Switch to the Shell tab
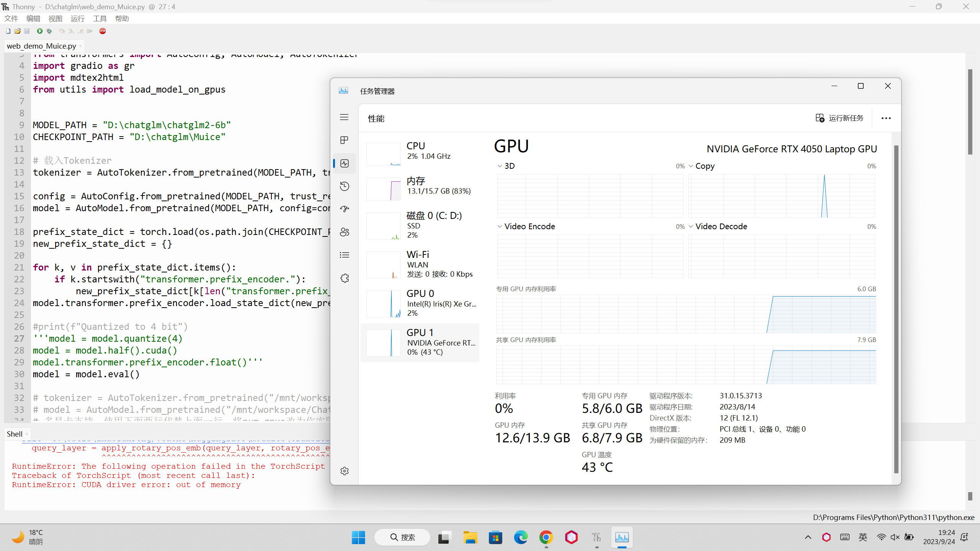The width and height of the screenshot is (980, 551). point(15,434)
